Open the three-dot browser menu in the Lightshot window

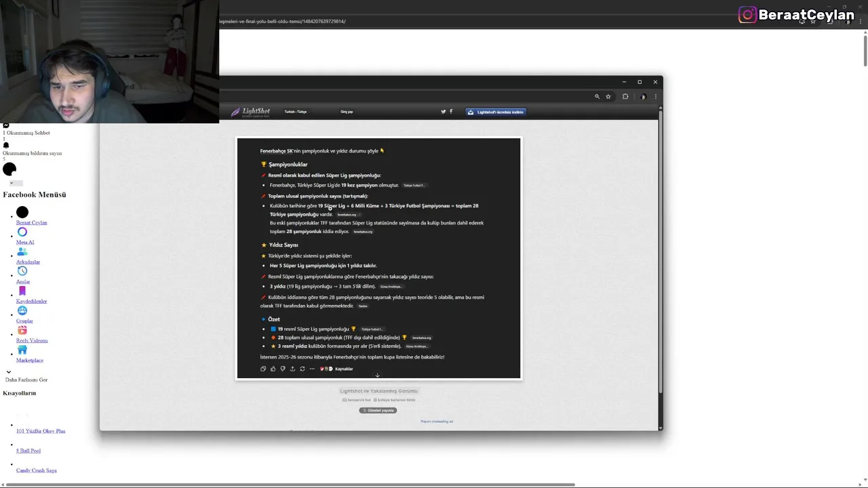655,97
